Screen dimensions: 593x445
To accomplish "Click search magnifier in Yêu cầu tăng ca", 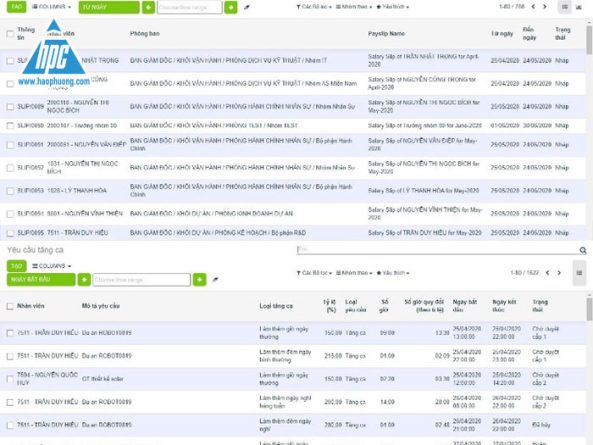I will (583, 250).
